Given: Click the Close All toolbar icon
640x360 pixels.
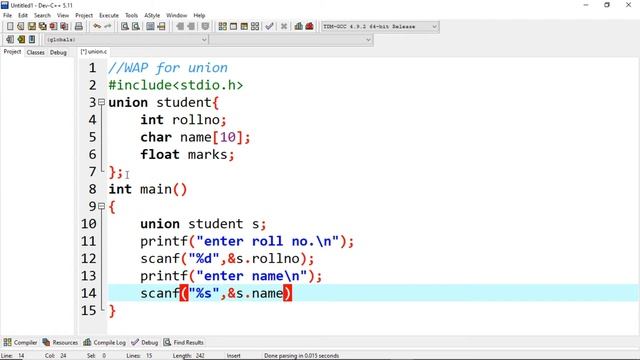Looking at the screenshot, I should [64, 27].
